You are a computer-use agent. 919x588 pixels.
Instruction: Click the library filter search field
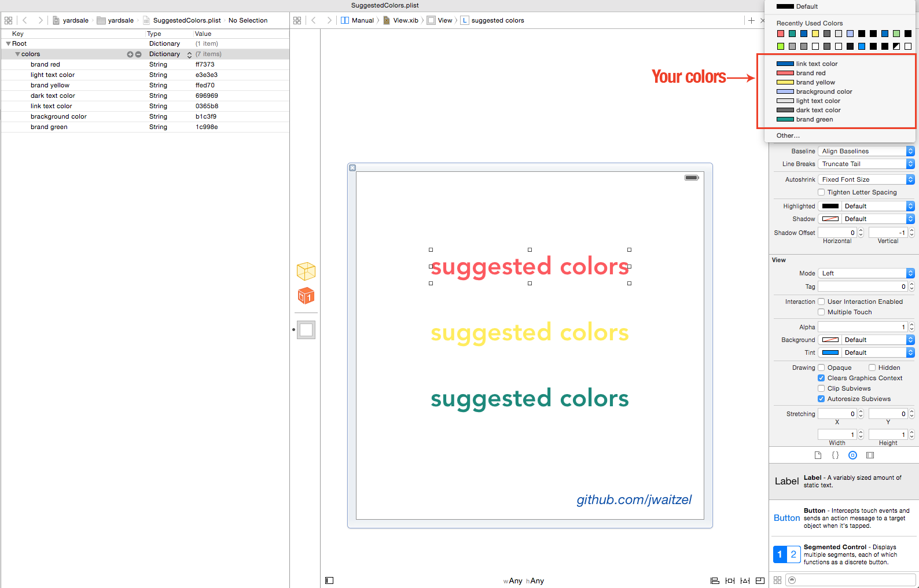(850, 580)
